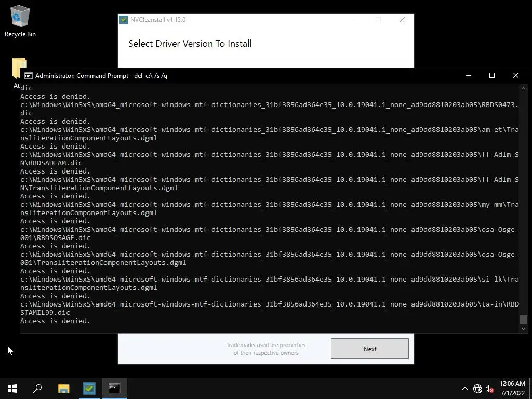The image size is (532, 399).
Task: Click the Command Prompt scrollbar down arrow
Action: 523,328
